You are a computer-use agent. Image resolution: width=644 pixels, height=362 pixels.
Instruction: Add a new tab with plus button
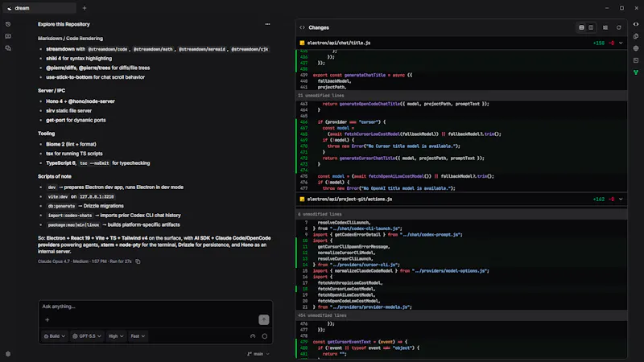tap(85, 8)
